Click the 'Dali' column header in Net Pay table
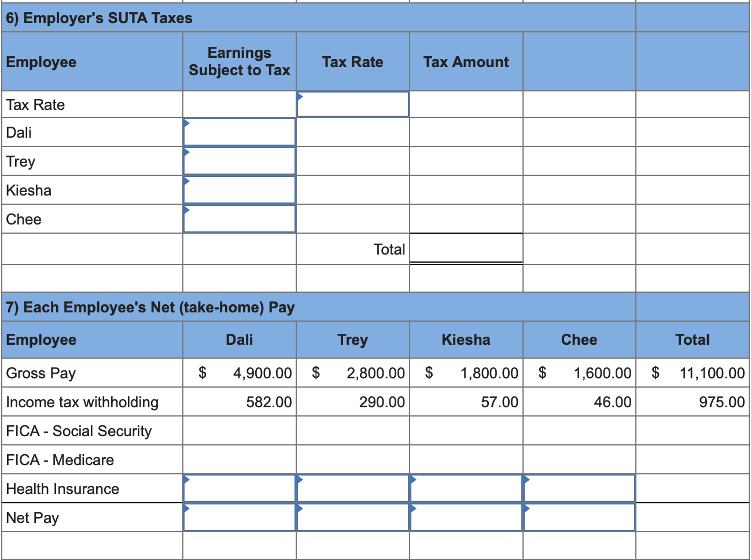Image resolution: width=751 pixels, height=560 pixels. coord(240,340)
